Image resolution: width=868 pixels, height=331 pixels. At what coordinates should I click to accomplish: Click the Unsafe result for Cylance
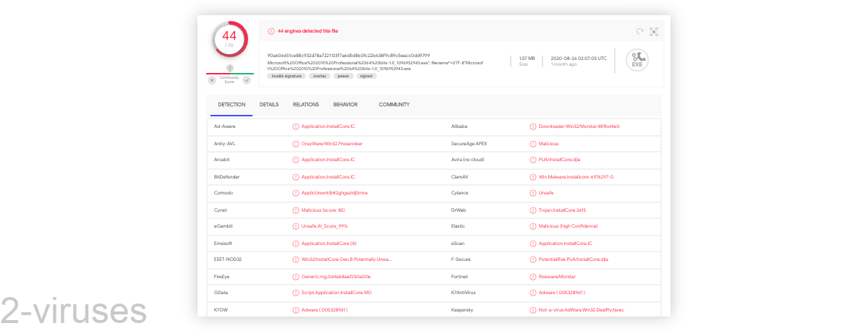click(546, 193)
